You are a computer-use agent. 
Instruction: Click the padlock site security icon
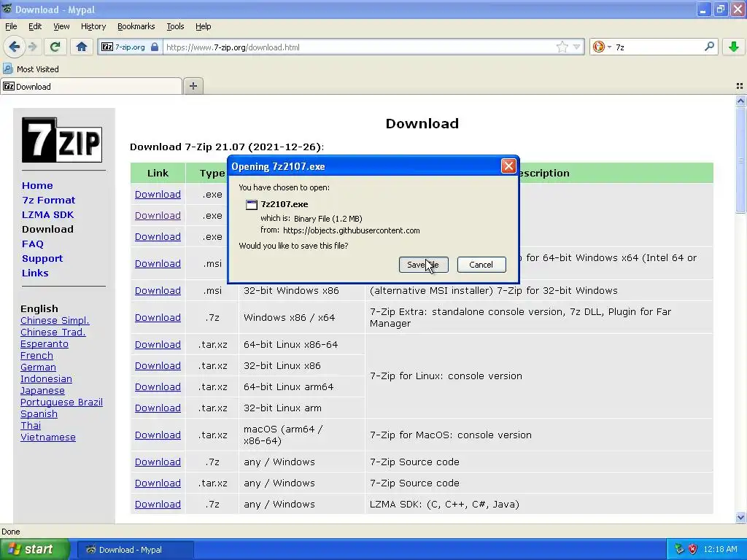coord(155,47)
